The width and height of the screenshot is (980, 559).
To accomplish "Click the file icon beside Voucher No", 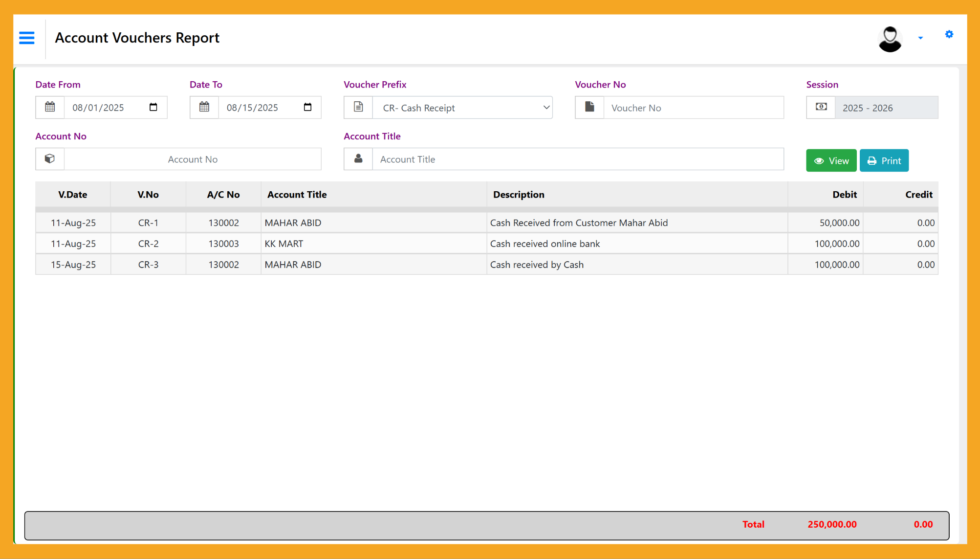I will coord(589,107).
